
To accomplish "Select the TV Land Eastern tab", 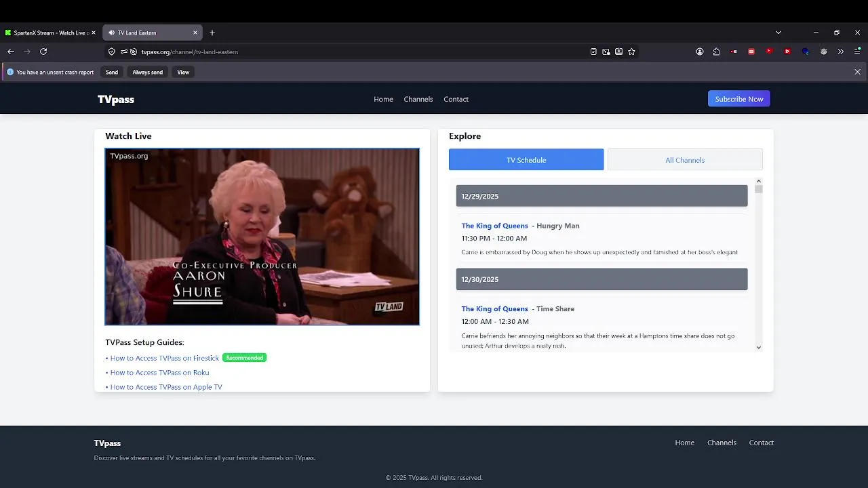I will [153, 33].
